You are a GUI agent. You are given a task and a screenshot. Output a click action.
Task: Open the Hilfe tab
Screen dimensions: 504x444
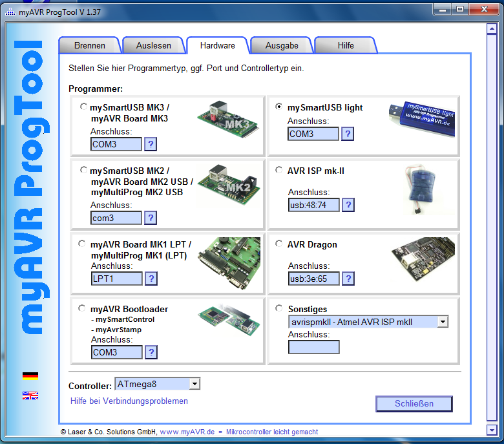click(x=346, y=46)
